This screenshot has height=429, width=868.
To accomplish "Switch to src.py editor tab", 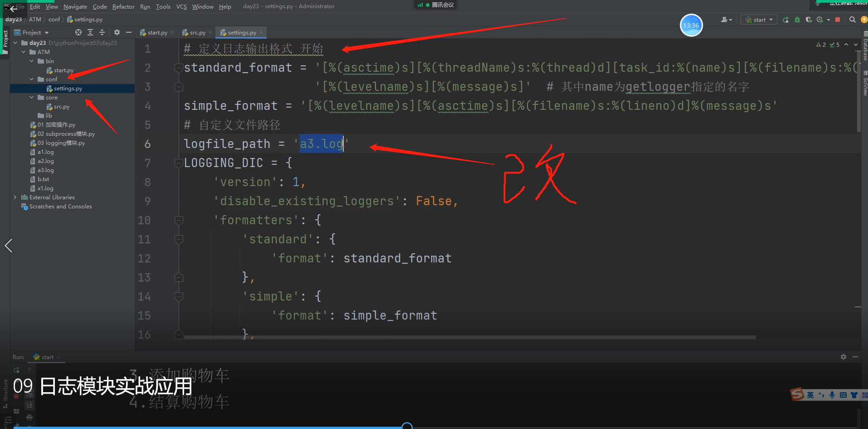I will point(197,32).
